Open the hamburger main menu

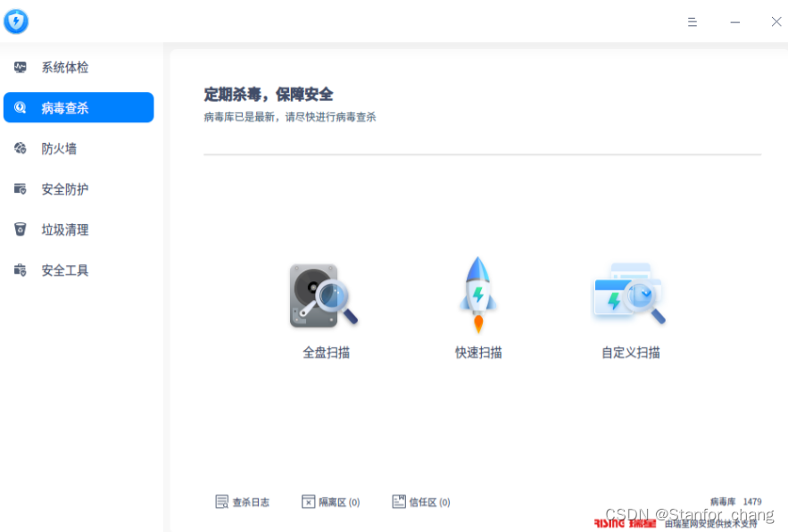[x=692, y=22]
